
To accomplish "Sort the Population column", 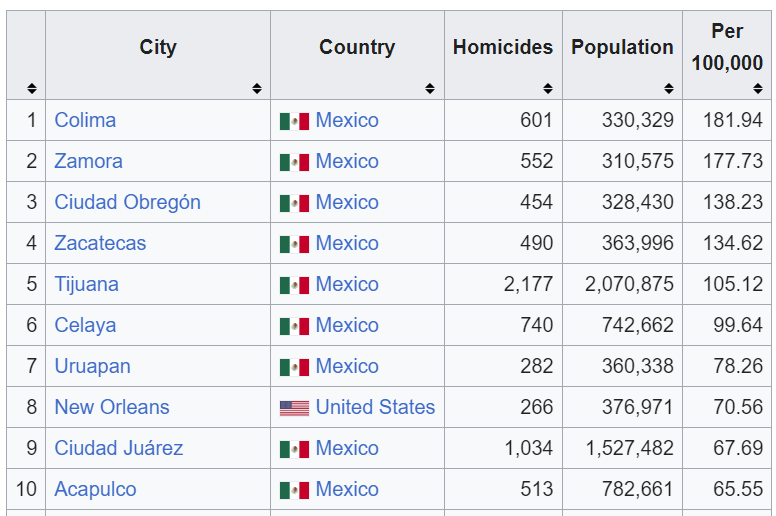I will pos(668,88).
